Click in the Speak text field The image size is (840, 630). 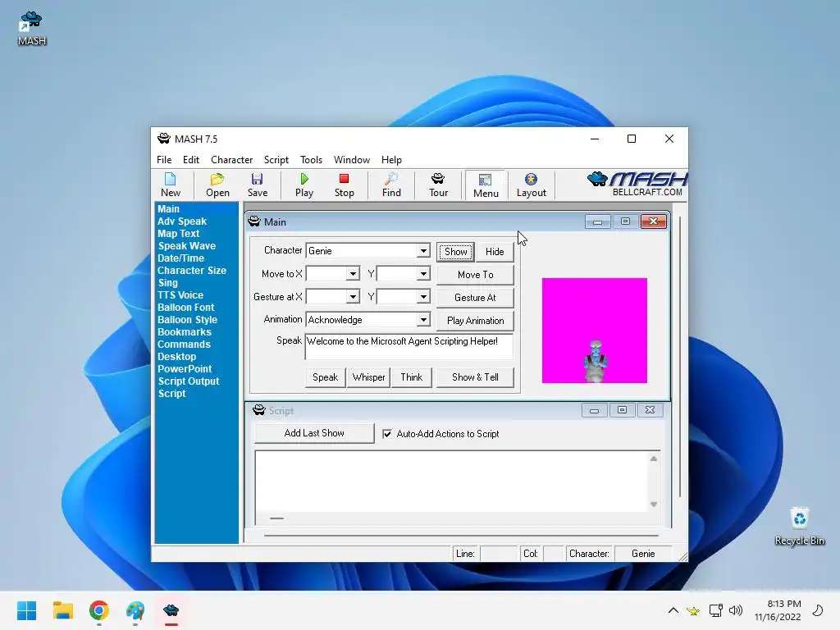point(409,346)
